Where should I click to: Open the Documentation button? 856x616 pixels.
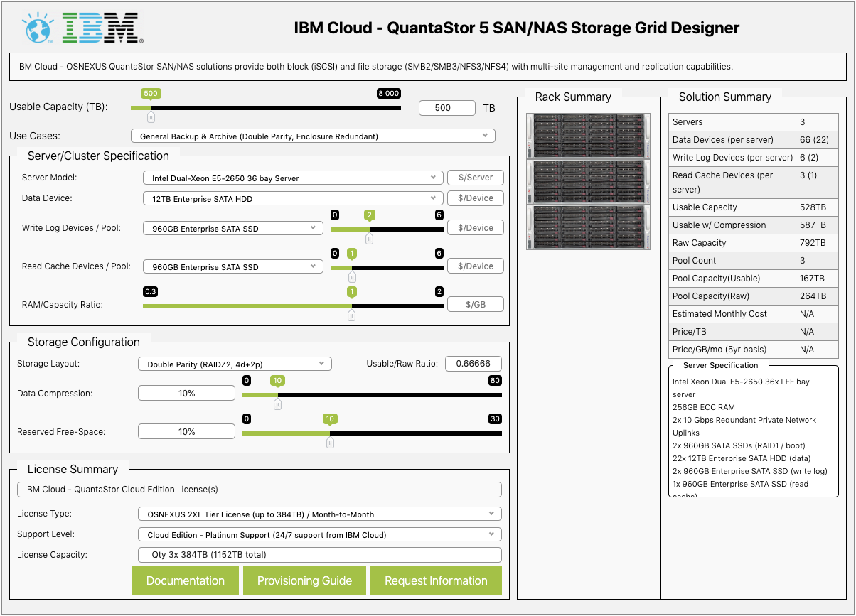click(x=186, y=580)
